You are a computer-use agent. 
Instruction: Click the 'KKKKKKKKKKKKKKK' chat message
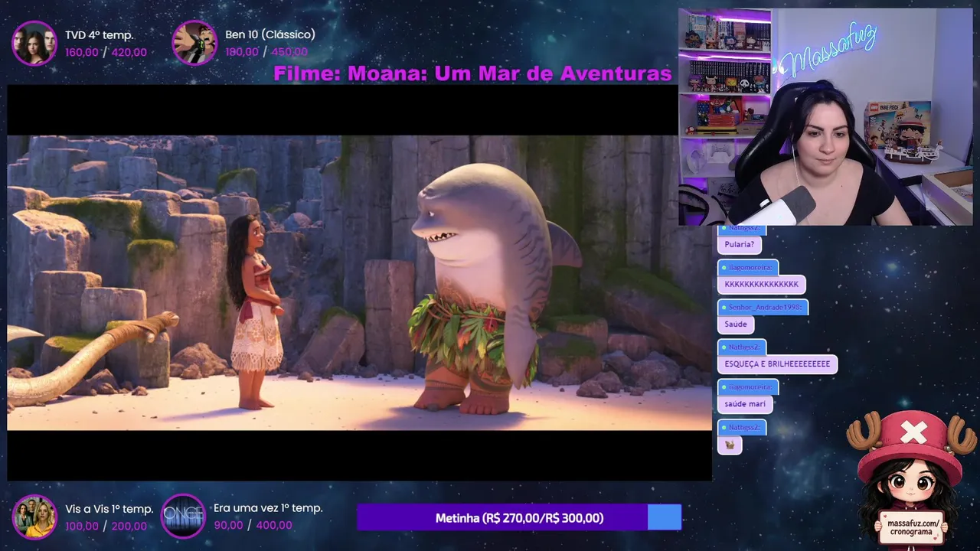click(x=761, y=284)
